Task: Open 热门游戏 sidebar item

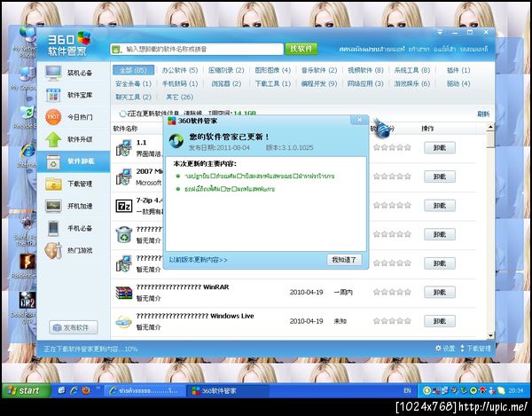Action: click(x=73, y=250)
